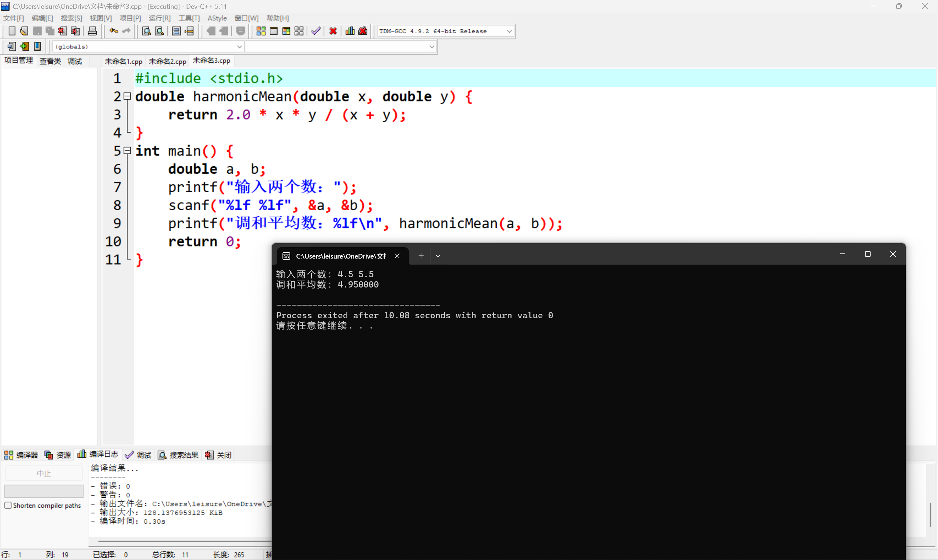Abort compilation with the red X icon

tap(333, 31)
